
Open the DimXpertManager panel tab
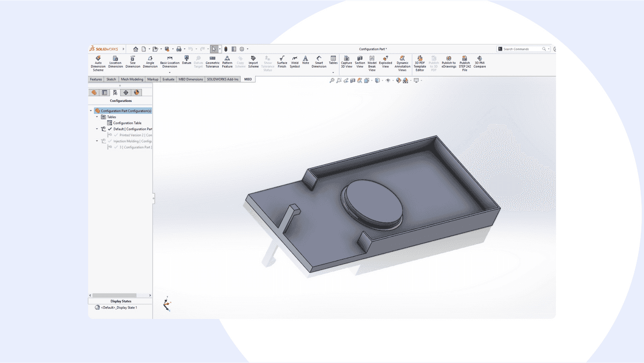[x=126, y=93]
